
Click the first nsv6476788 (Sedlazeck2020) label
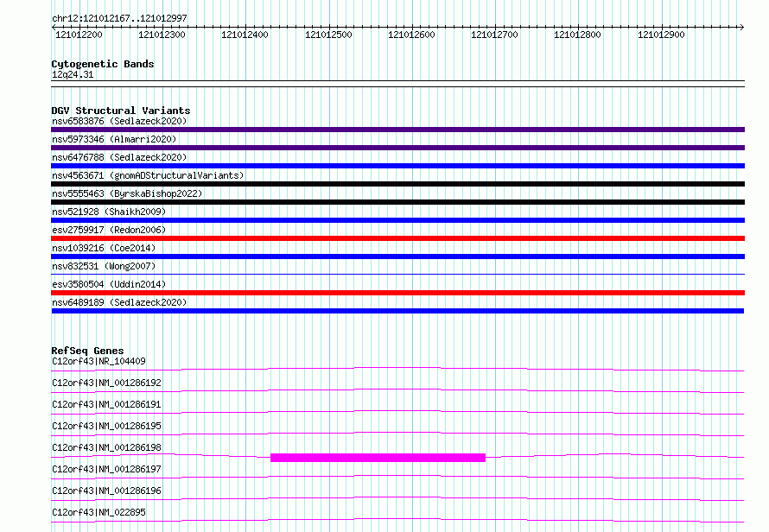coord(119,157)
